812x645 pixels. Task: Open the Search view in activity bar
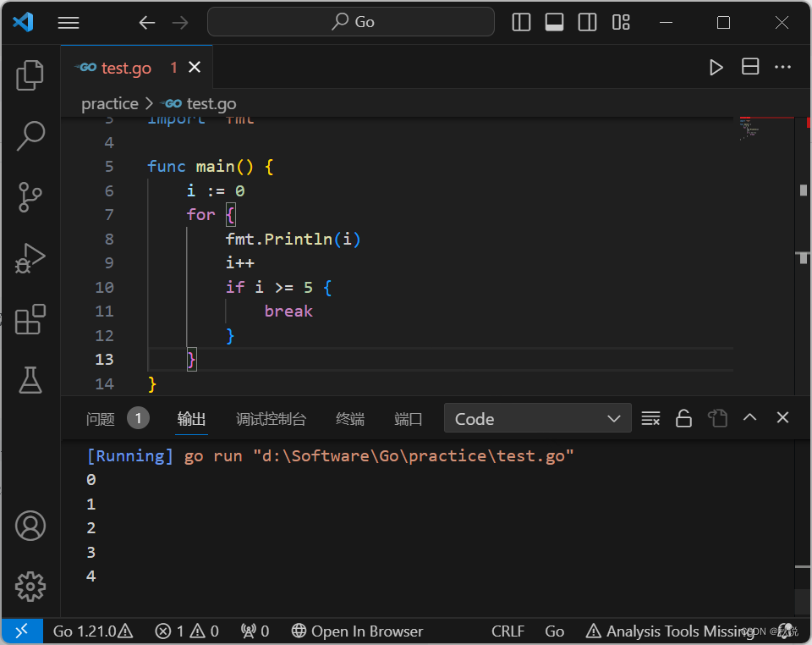point(30,135)
